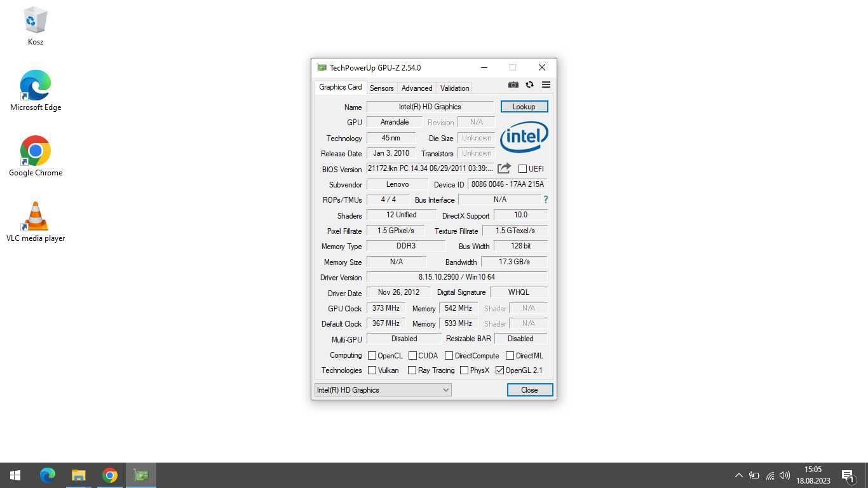868x488 pixels.
Task: Toggle the DirectCompute checkbox
Action: click(x=449, y=356)
